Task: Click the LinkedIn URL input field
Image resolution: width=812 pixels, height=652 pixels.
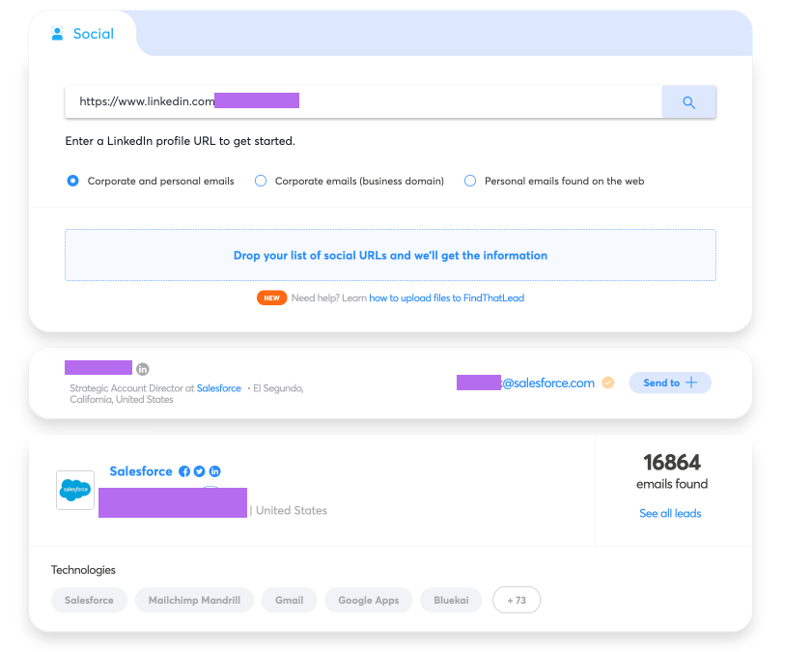Action: click(x=364, y=102)
